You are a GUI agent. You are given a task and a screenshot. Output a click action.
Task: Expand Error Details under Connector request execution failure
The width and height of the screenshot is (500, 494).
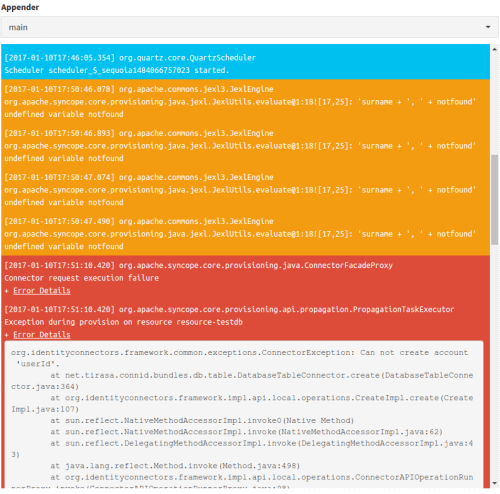pos(42,291)
